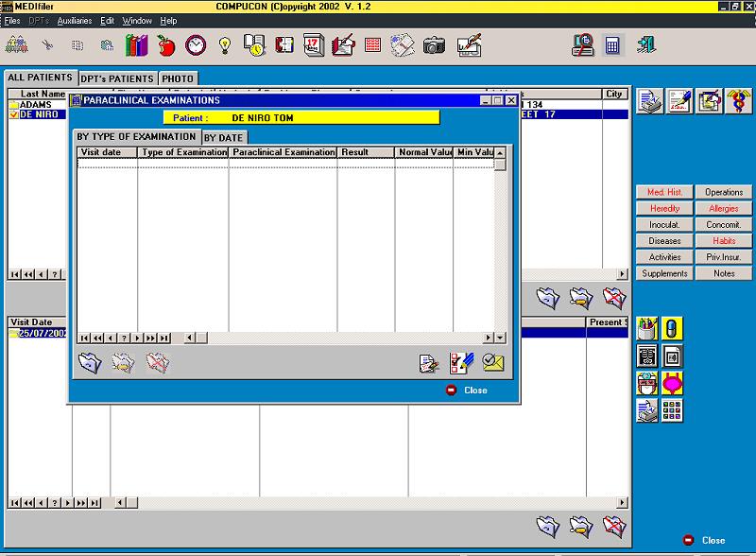This screenshot has height=556, width=756.
Task: Open the colored grid icon in side panel
Action: coord(672,411)
